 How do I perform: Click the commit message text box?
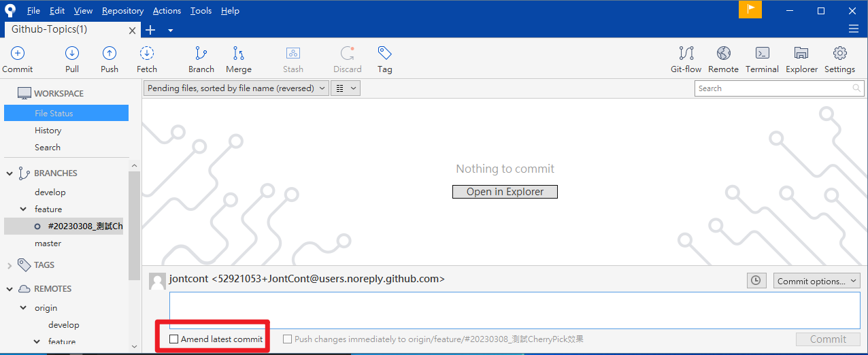tap(515, 311)
